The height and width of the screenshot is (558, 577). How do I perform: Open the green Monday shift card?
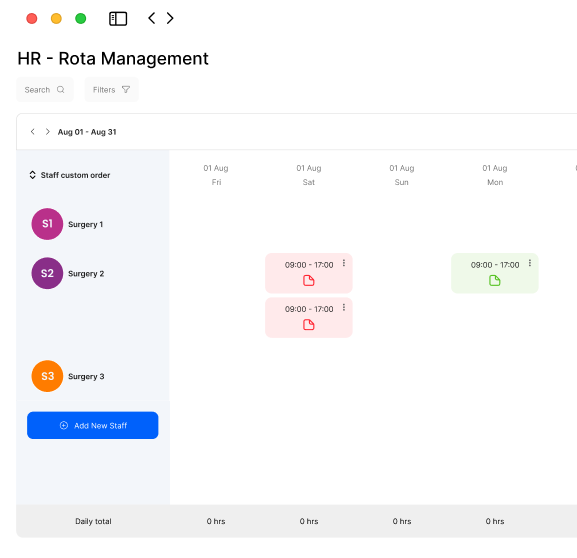click(495, 273)
